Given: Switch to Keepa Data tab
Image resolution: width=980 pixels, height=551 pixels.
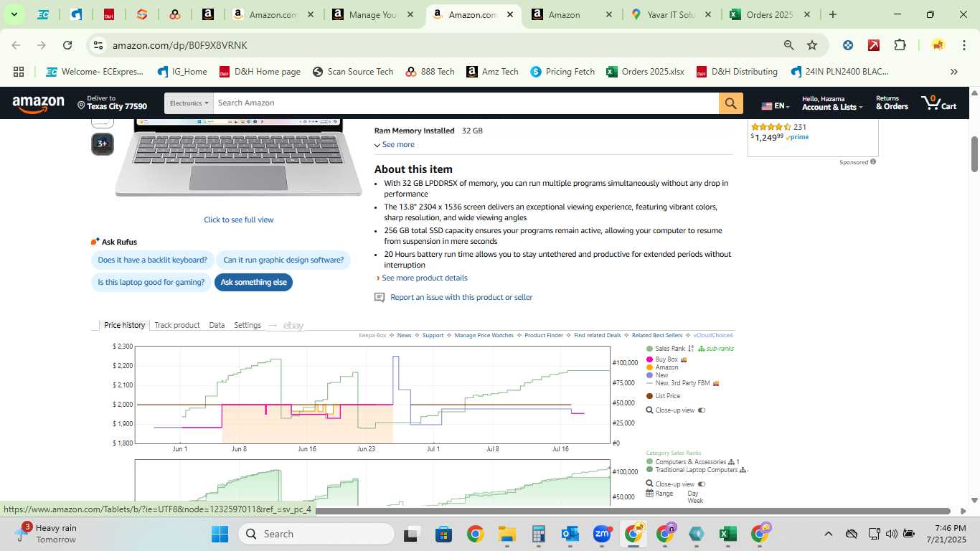Looking at the screenshot, I should (x=217, y=325).
